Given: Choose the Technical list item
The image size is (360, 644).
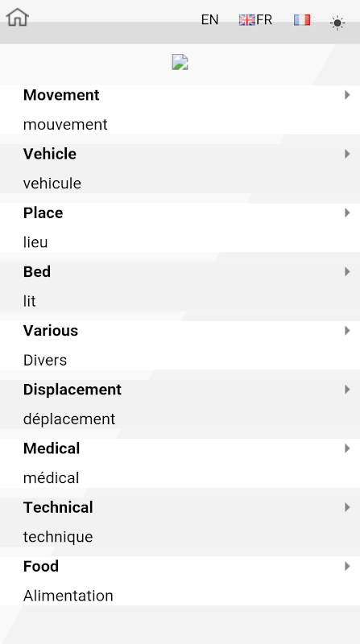Looking at the screenshot, I should point(180,522).
